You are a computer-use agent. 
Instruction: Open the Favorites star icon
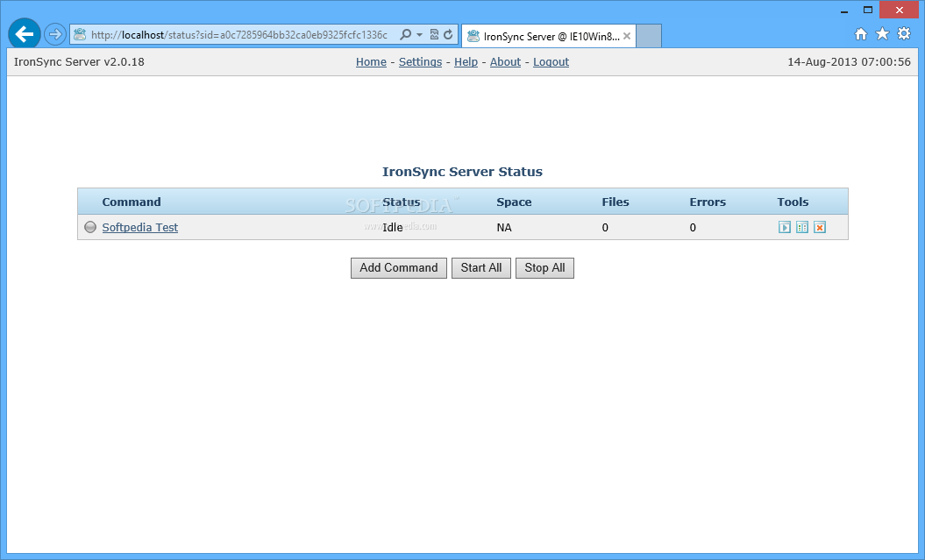click(883, 33)
